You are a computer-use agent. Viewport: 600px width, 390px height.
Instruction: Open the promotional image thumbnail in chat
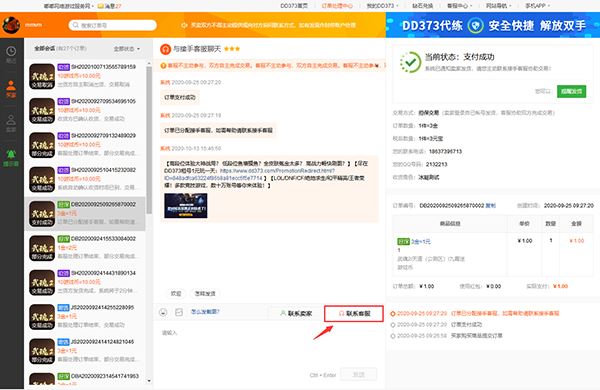(x=186, y=206)
